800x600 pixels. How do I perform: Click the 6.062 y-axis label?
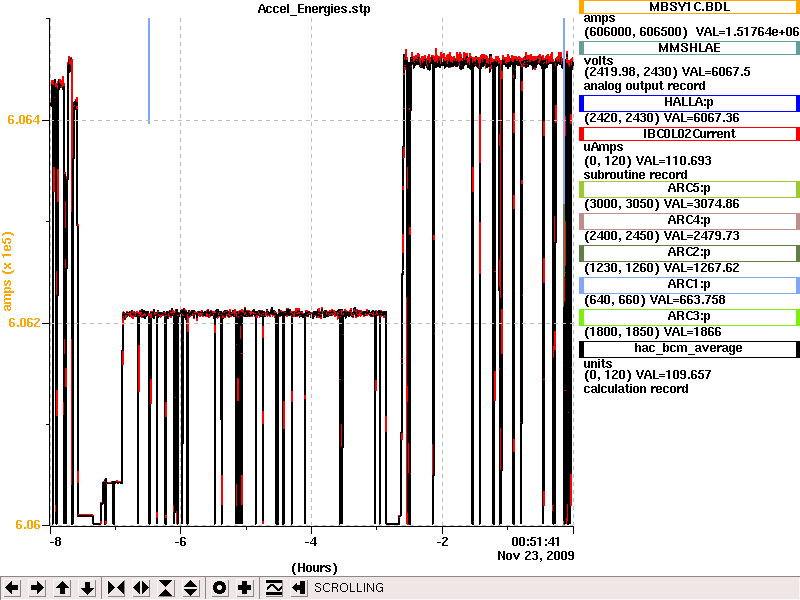pyautogui.click(x=23, y=323)
